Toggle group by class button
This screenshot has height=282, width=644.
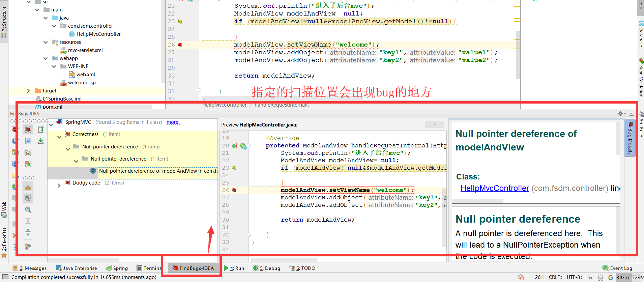[x=28, y=141]
